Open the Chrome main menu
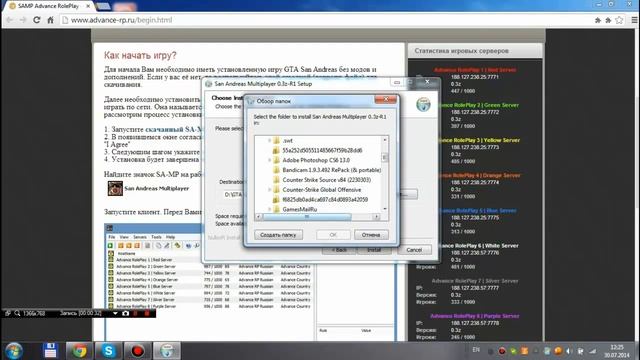 coord(634,20)
